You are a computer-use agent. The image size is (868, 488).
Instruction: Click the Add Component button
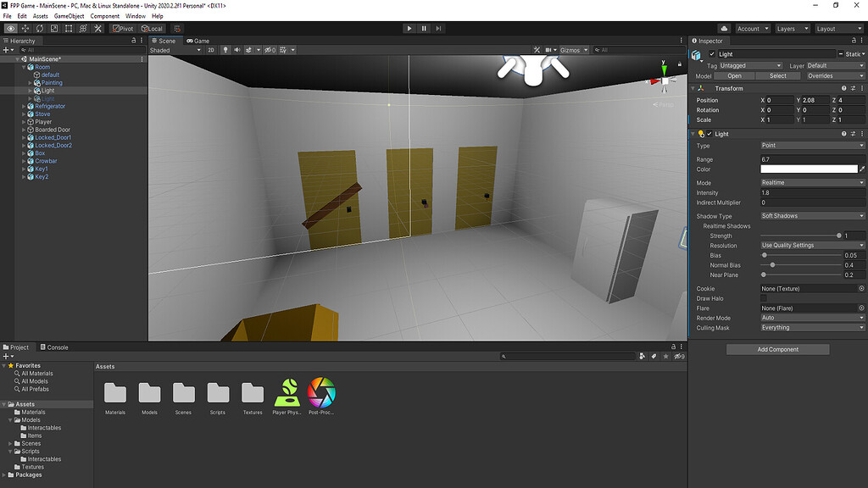(x=776, y=349)
